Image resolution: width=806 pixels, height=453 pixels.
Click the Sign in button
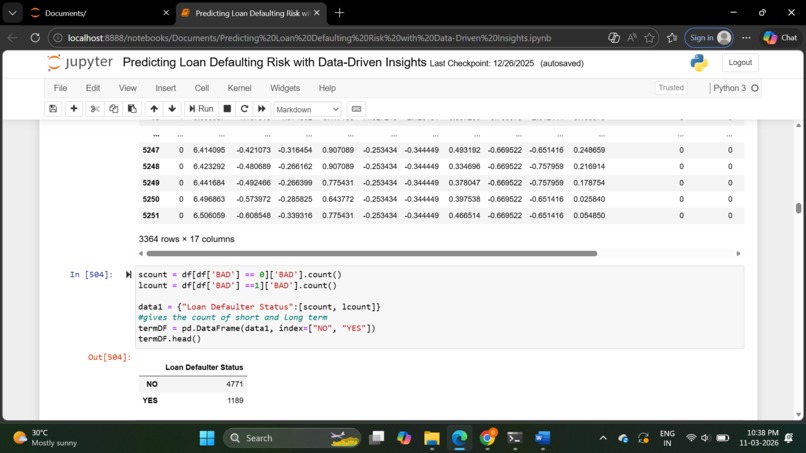point(709,38)
